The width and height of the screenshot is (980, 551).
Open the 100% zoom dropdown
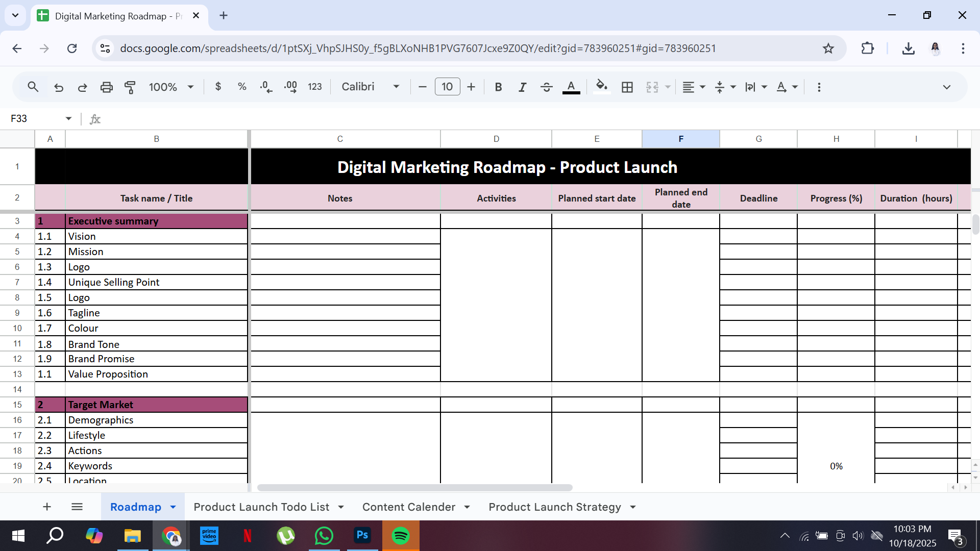coord(170,87)
